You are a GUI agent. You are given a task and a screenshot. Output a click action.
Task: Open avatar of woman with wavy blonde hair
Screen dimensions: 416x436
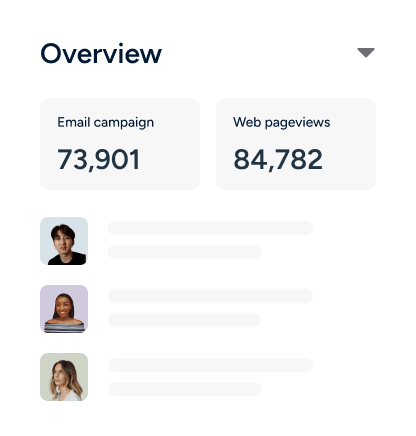click(64, 377)
